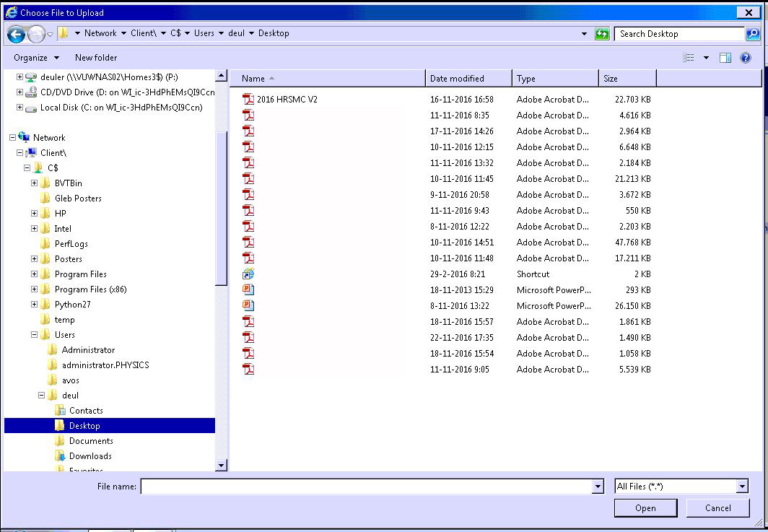
Task: Select the 2016 HRSMC V2 PDF file
Action: pyautogui.click(x=287, y=100)
